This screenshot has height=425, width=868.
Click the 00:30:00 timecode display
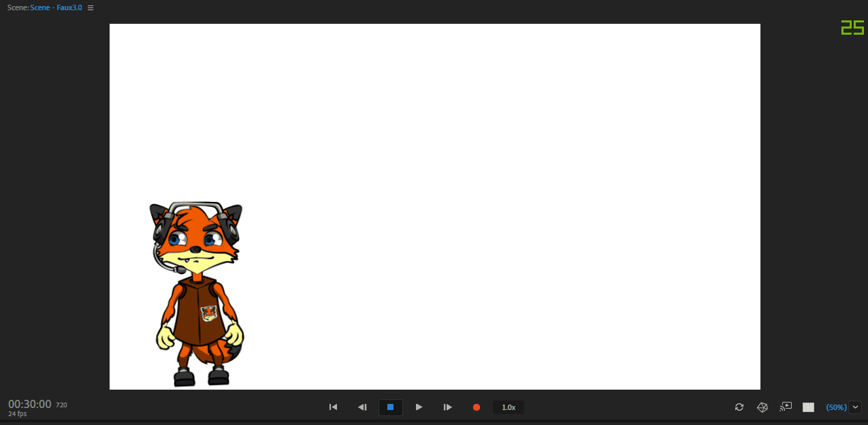(x=30, y=404)
